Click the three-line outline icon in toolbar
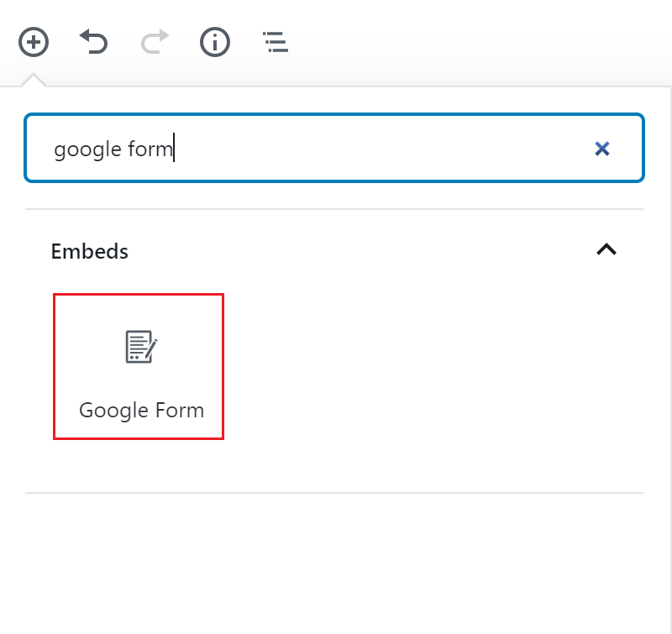 point(276,42)
